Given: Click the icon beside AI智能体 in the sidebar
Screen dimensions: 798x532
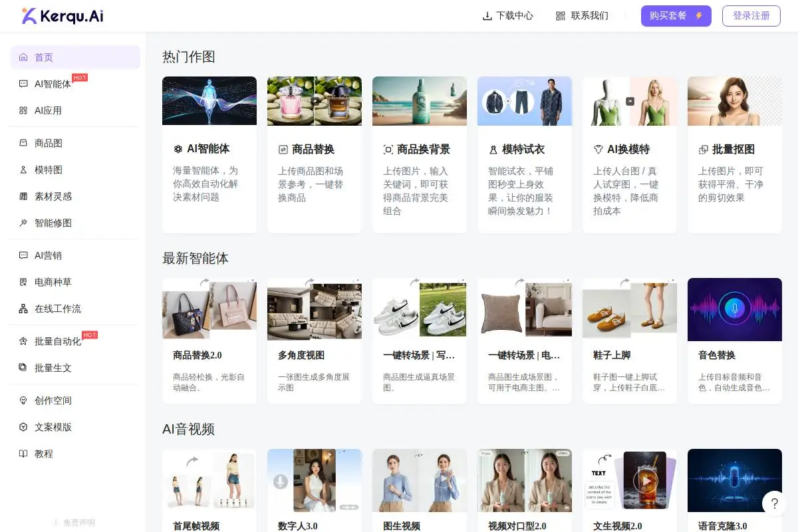Looking at the screenshot, I should point(23,84).
